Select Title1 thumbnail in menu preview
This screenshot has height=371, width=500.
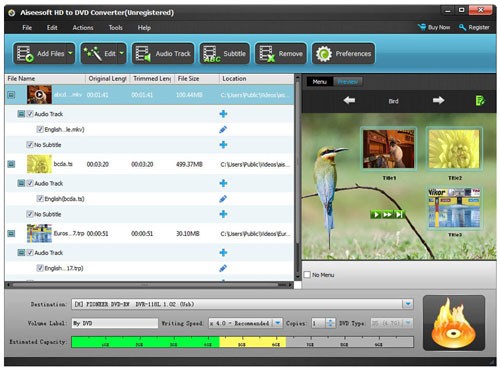click(x=388, y=149)
